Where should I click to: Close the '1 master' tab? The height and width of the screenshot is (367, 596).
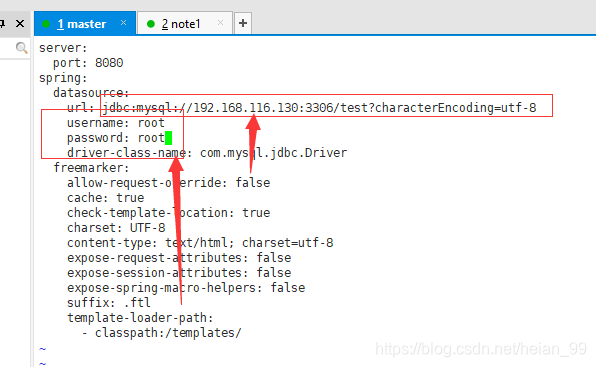coord(123,23)
